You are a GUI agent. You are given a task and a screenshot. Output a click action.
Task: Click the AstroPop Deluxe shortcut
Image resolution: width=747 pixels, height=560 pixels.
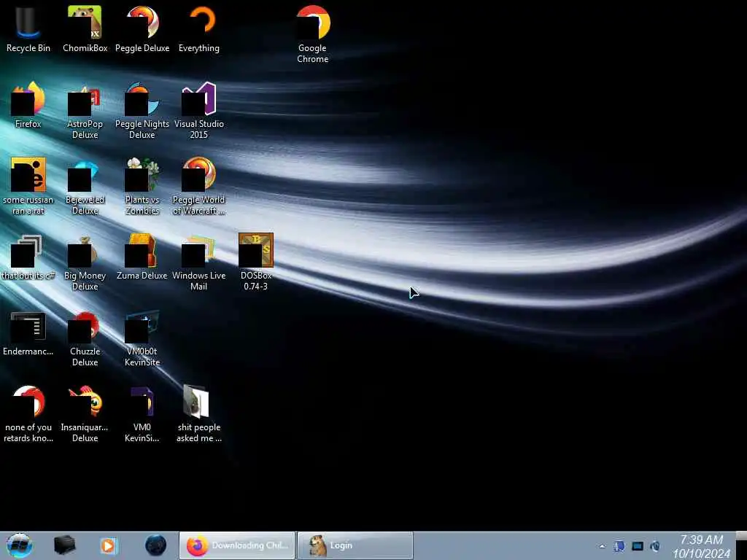pyautogui.click(x=85, y=111)
